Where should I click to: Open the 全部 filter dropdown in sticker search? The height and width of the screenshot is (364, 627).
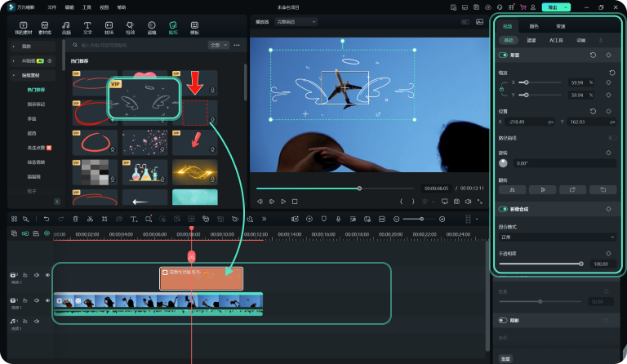[x=217, y=46]
